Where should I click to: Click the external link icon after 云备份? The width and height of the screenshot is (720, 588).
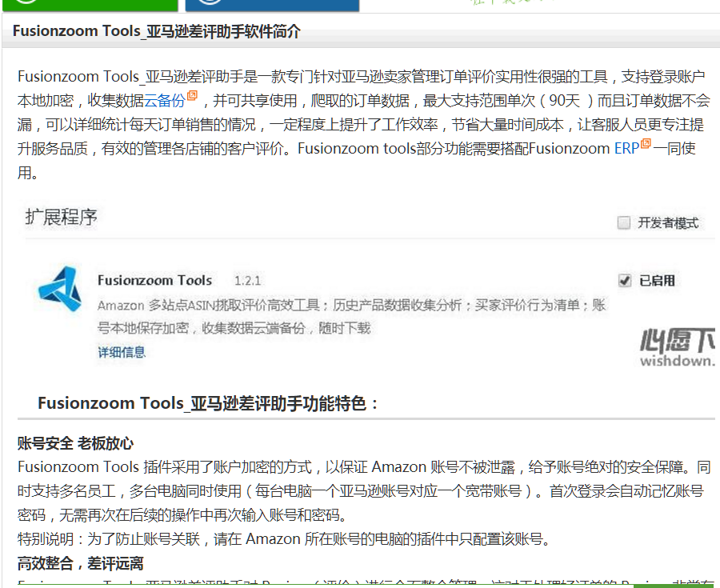point(192,95)
